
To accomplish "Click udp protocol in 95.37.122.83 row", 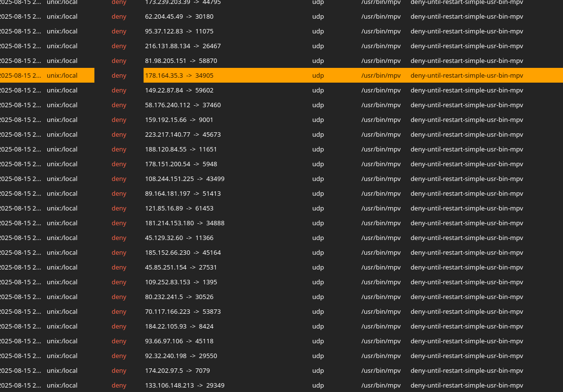I will [x=318, y=31].
